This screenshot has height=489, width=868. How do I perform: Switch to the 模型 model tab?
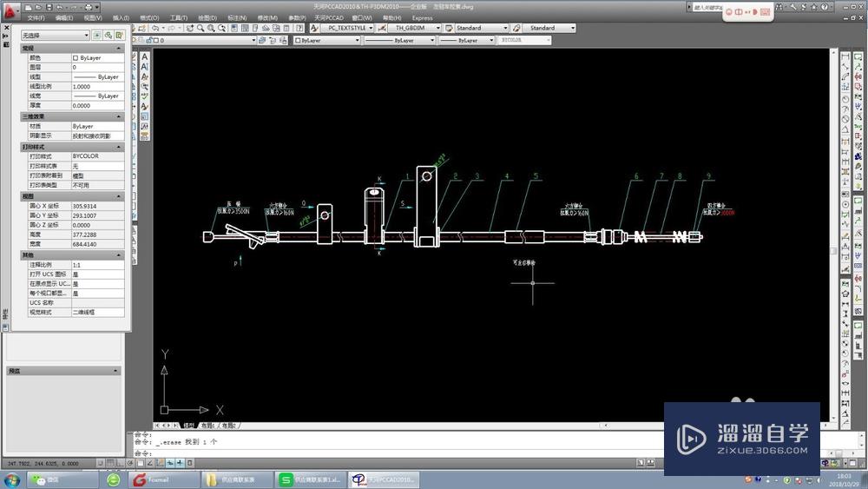pos(188,426)
